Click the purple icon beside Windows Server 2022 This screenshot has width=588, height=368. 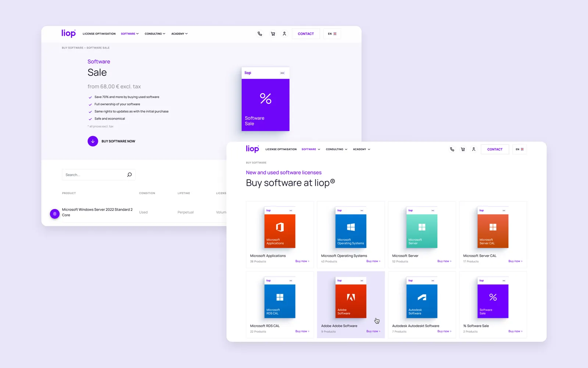55,214
